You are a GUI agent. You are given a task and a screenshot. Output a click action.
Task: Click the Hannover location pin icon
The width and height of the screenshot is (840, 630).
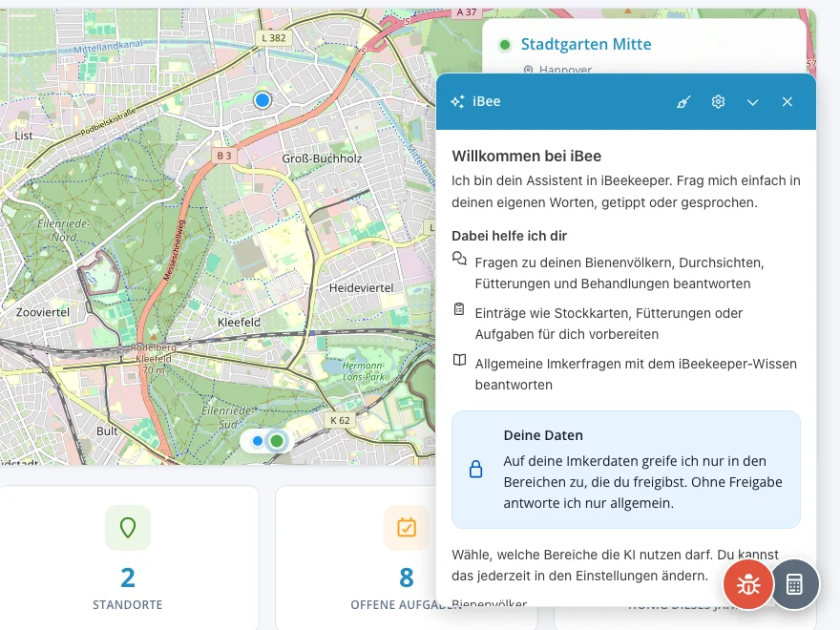[528, 70]
